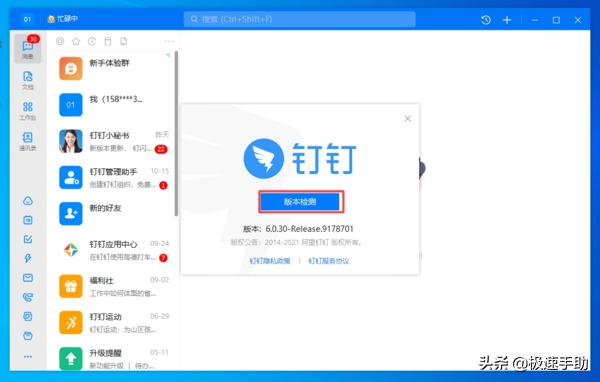Close the DingTalk about dialog
The width and height of the screenshot is (600, 382).
pos(408,119)
